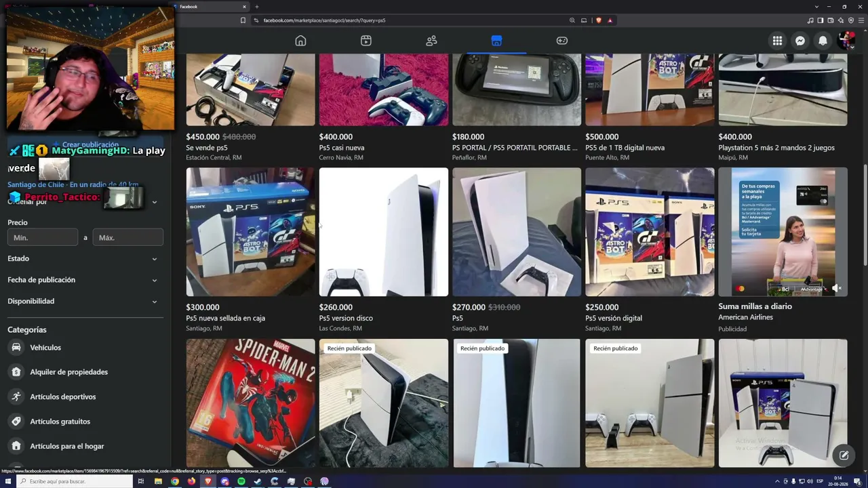Click the zoom magnifier icon in address bar
Screen dimensions: 868x488
coord(572,20)
